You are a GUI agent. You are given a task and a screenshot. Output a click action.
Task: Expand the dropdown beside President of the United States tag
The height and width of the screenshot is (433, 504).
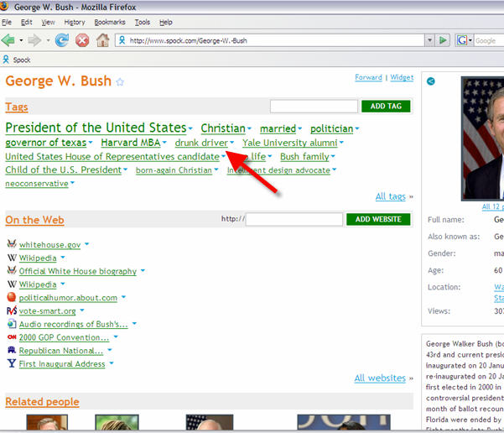(x=190, y=128)
